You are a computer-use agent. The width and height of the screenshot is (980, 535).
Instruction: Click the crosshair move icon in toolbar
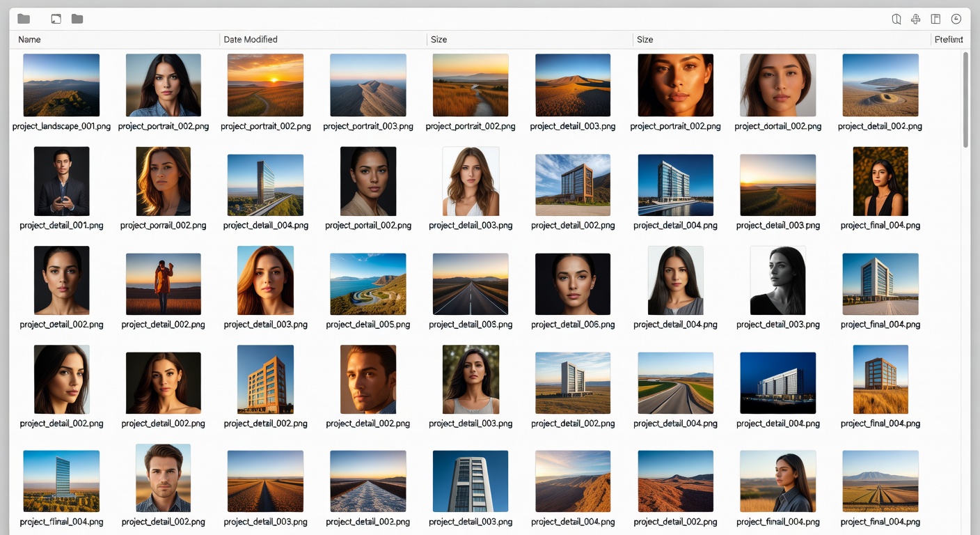916,20
